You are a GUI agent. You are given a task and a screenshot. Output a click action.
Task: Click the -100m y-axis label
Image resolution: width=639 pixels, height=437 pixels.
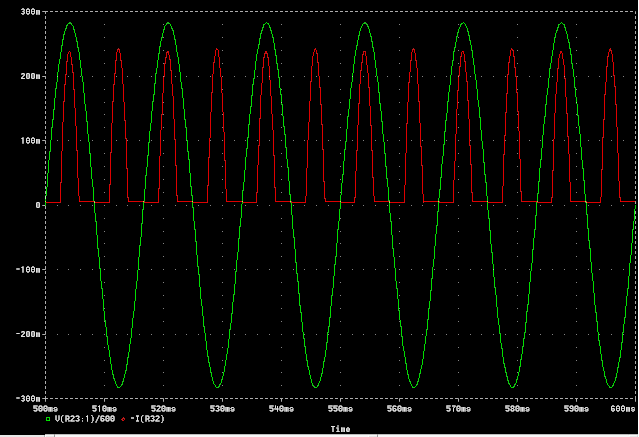[27, 270]
